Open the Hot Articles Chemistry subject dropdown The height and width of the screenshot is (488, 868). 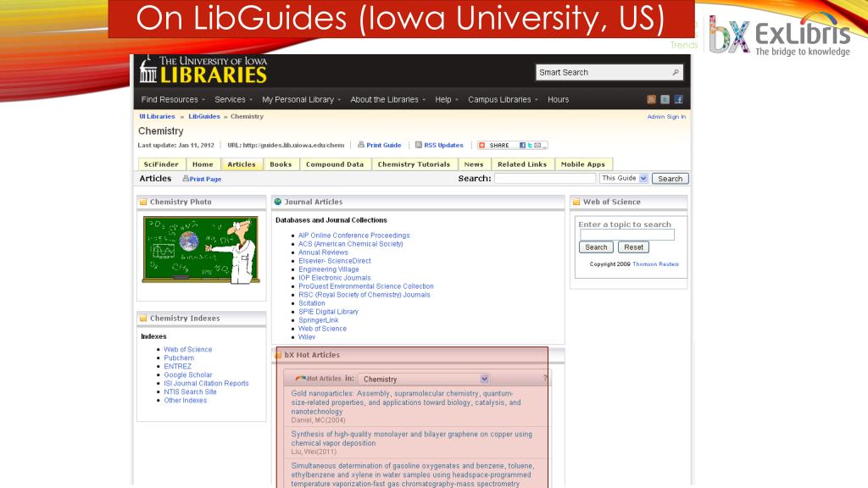(424, 379)
